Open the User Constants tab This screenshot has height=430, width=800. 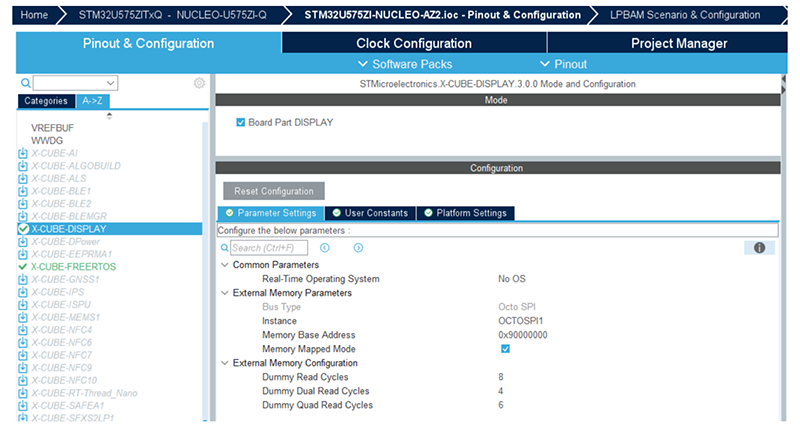tap(370, 213)
